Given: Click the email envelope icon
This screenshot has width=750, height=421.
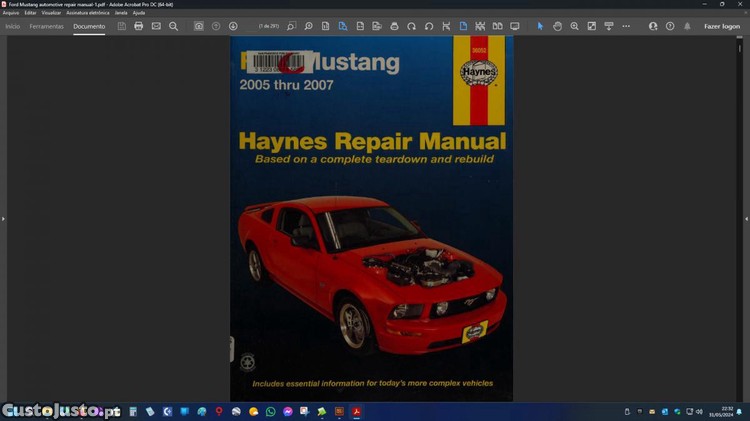Looking at the screenshot, I should point(156,26).
